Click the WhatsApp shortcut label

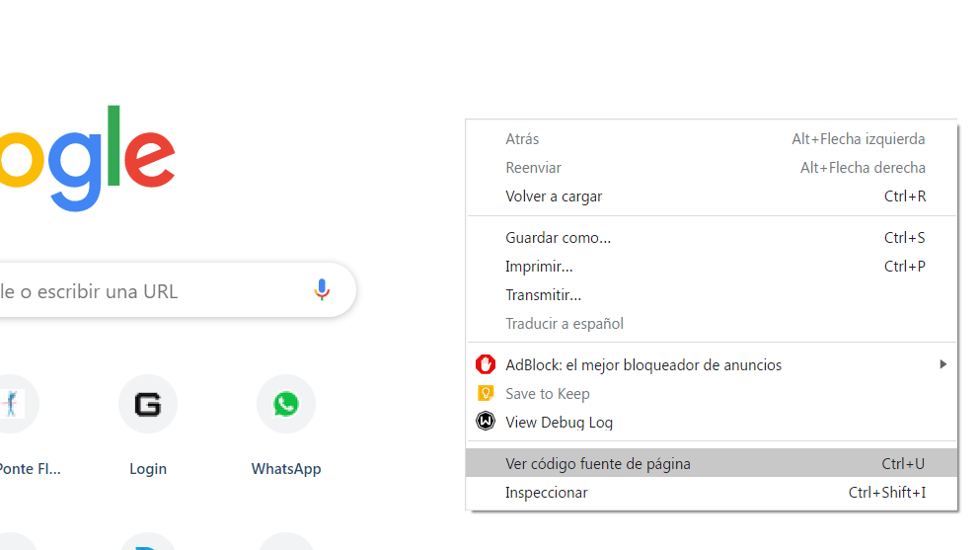click(286, 469)
